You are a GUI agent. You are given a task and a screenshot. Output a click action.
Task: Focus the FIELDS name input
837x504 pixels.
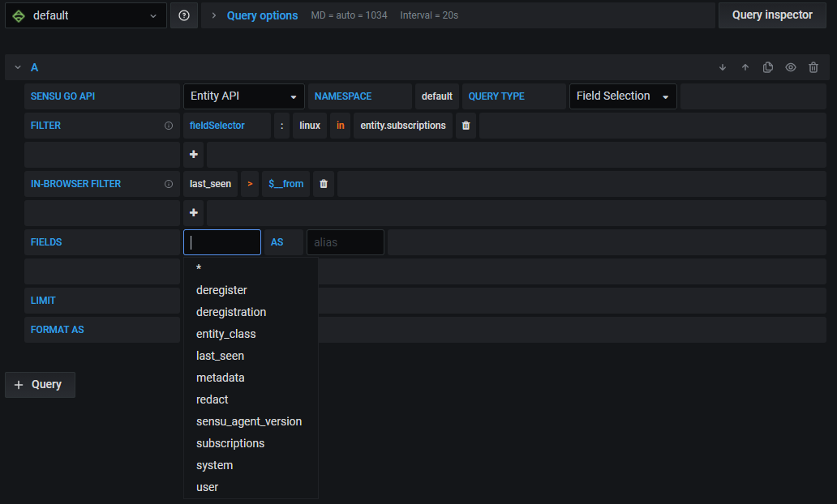coord(222,242)
